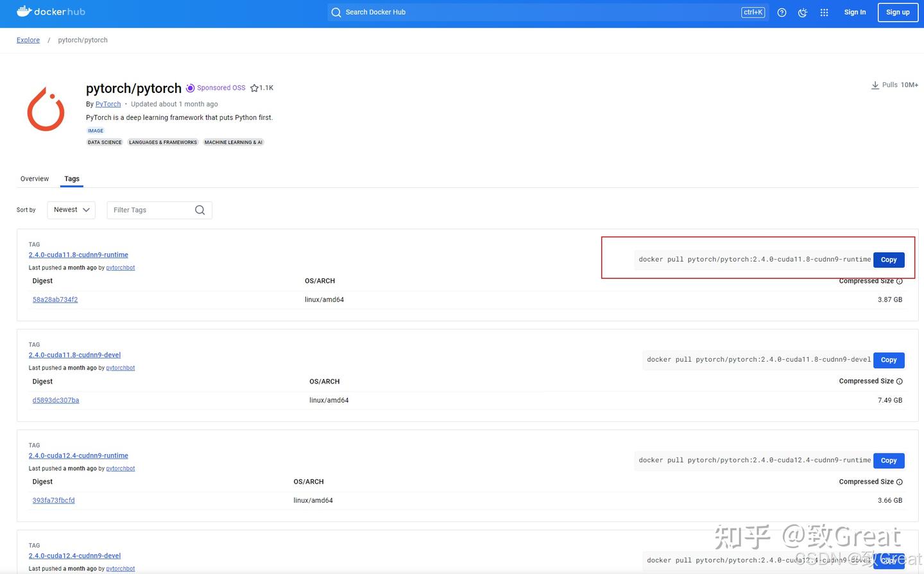Click the DATA SCIENCE category chip
This screenshot has height=574, width=924.
click(x=105, y=142)
